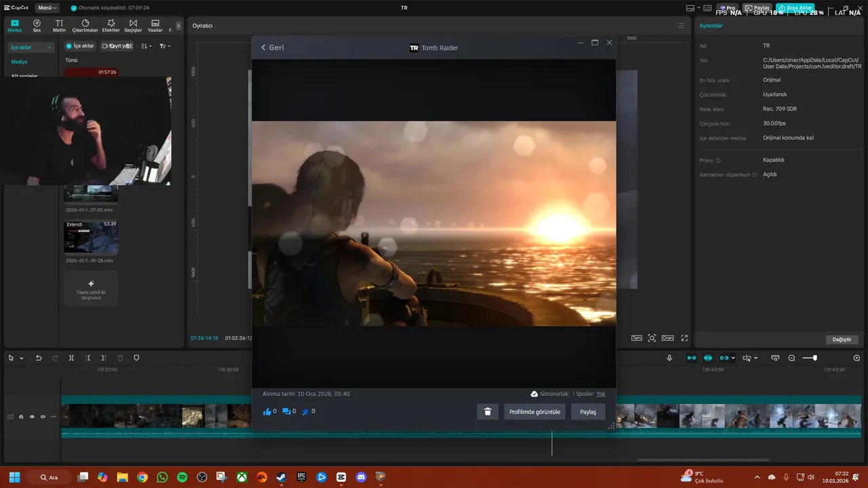This screenshot has width=868, height=488.
Task: Lock the main video track
Action: coord(21,417)
